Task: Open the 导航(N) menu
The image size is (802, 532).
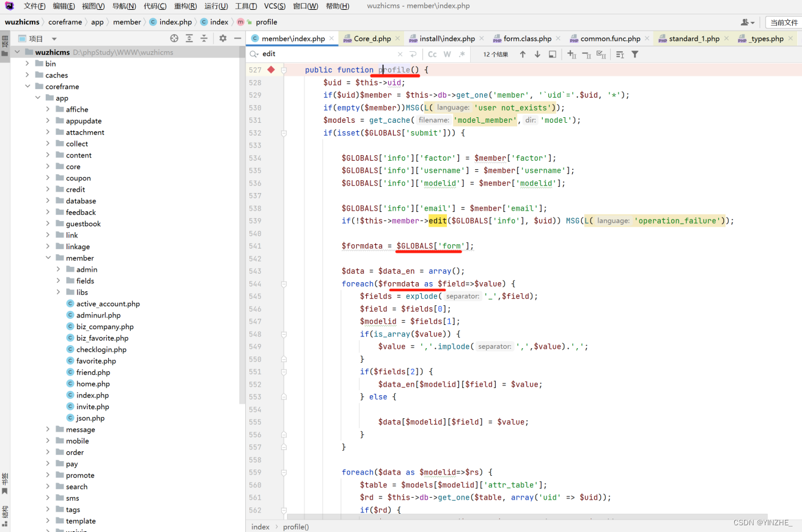Action: pyautogui.click(x=124, y=6)
